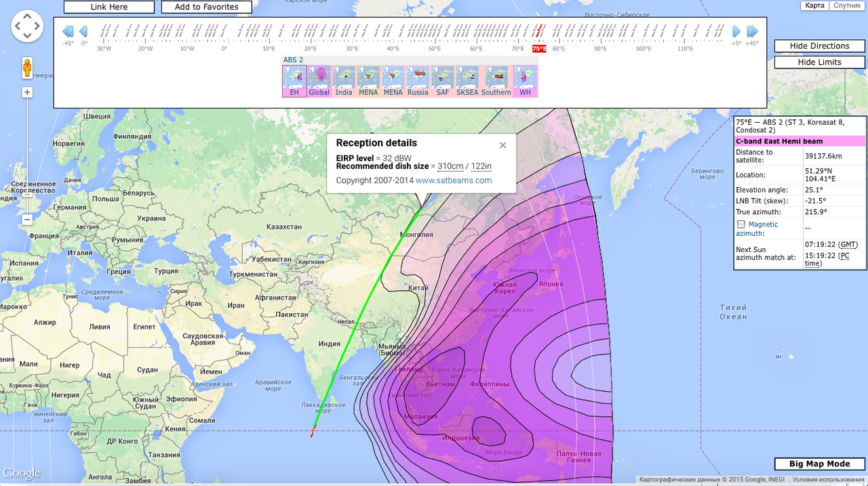Select the SAF beam thumbnail

pos(442,81)
